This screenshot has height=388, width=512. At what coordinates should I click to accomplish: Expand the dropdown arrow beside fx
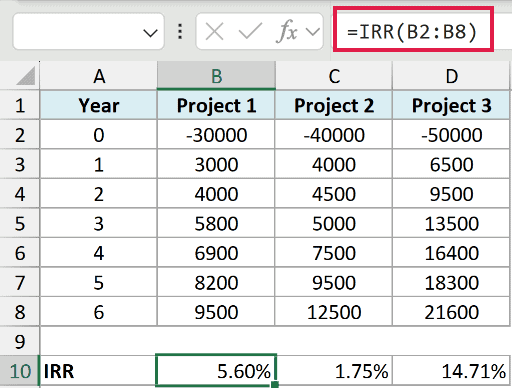coord(313,32)
